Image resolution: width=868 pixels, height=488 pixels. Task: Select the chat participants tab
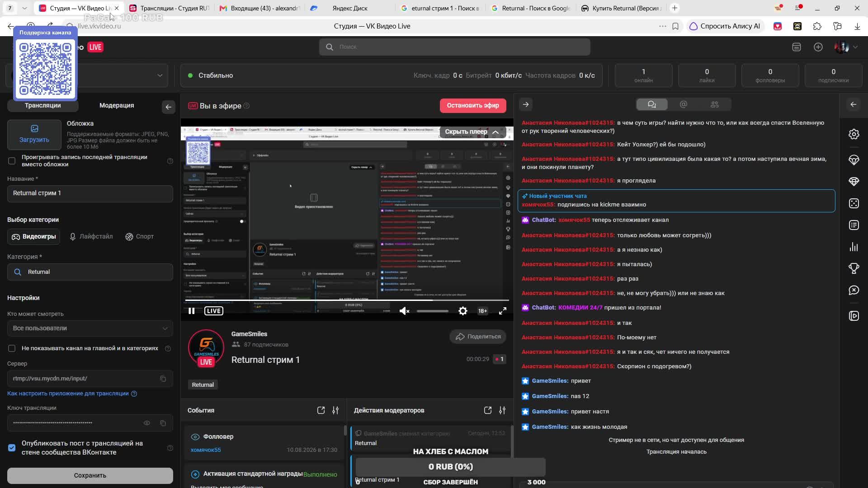pos(715,104)
